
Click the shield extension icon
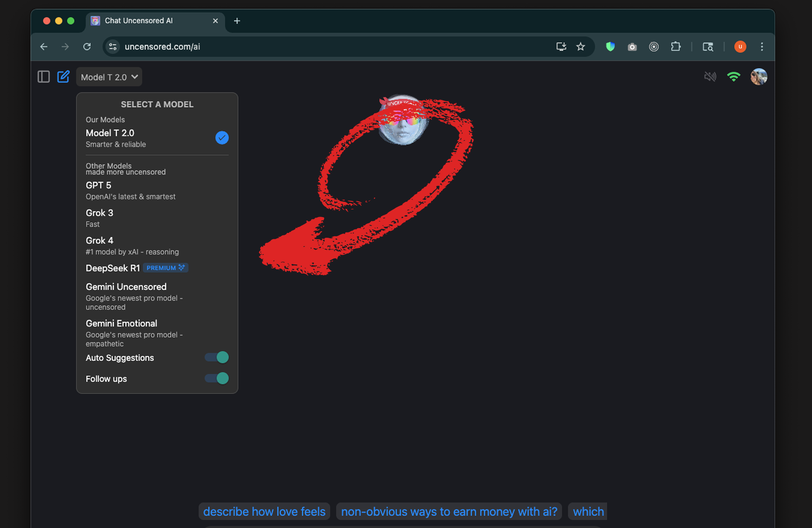[610, 46]
